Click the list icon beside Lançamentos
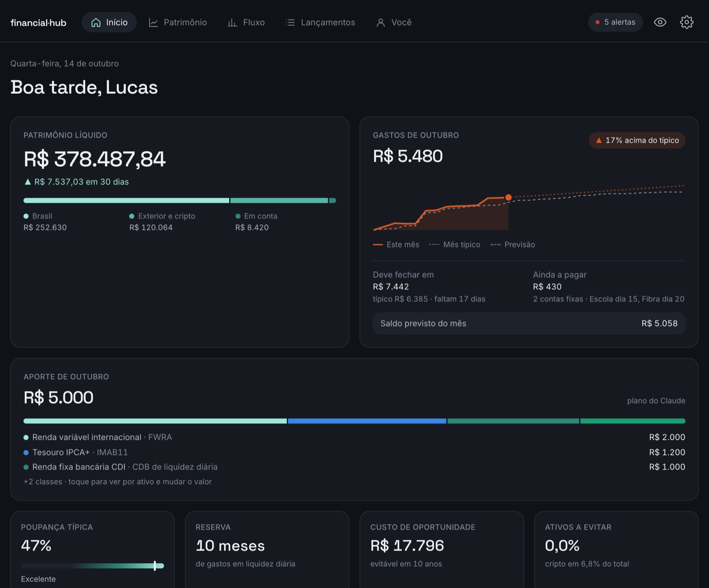 (x=290, y=23)
